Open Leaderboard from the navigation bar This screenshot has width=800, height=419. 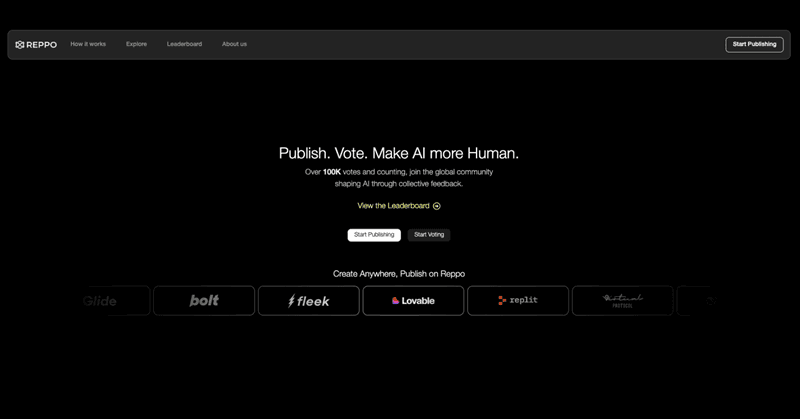[184, 44]
